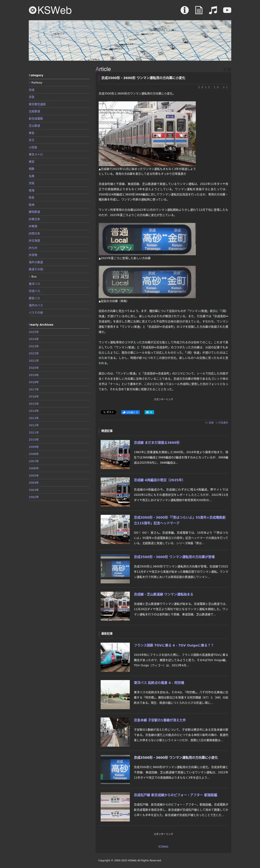Select the 新京成電鉄 category
Screen dimensions: 260x868
[x=36, y=119]
